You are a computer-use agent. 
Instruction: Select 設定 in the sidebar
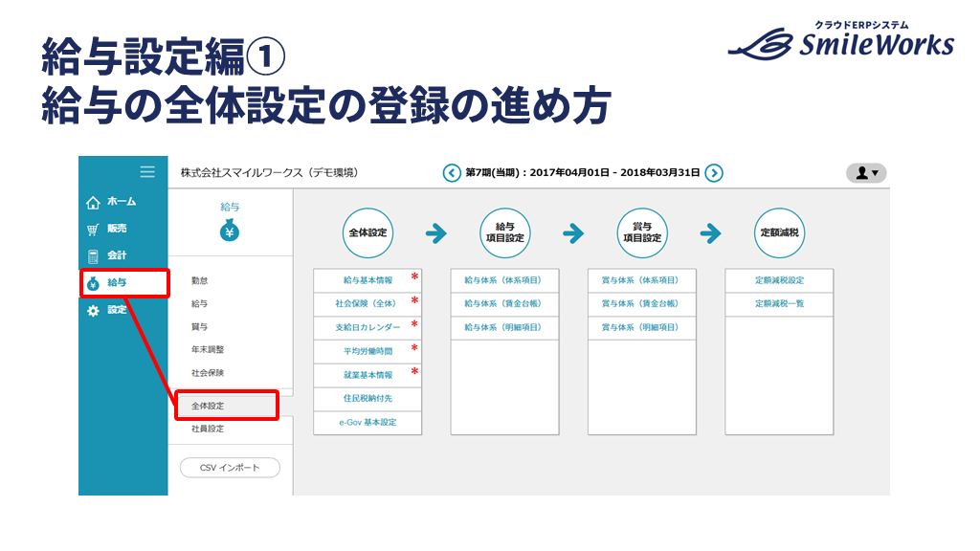pyautogui.click(x=117, y=309)
